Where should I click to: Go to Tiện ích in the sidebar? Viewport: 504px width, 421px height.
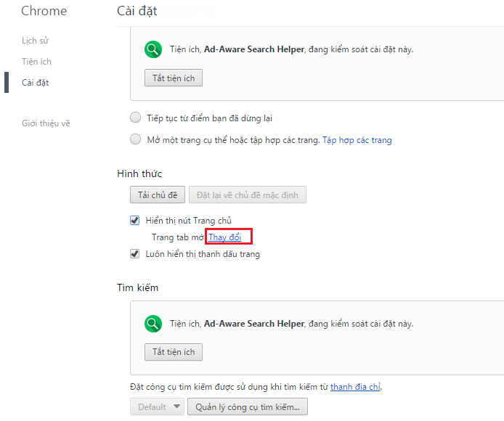pyautogui.click(x=36, y=62)
